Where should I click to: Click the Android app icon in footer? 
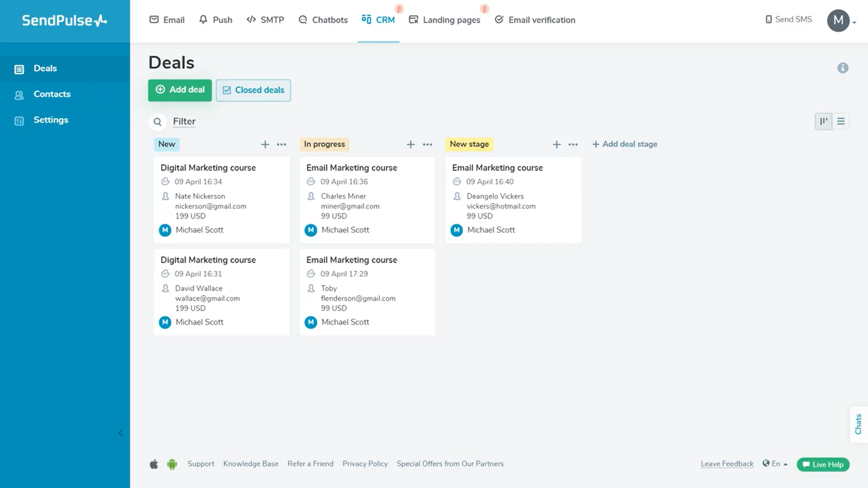click(x=172, y=464)
